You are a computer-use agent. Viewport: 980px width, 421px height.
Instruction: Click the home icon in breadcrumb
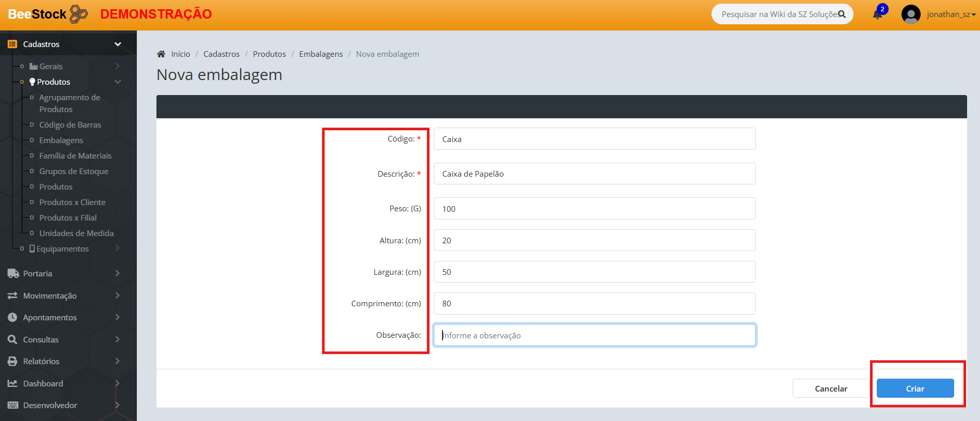(161, 54)
